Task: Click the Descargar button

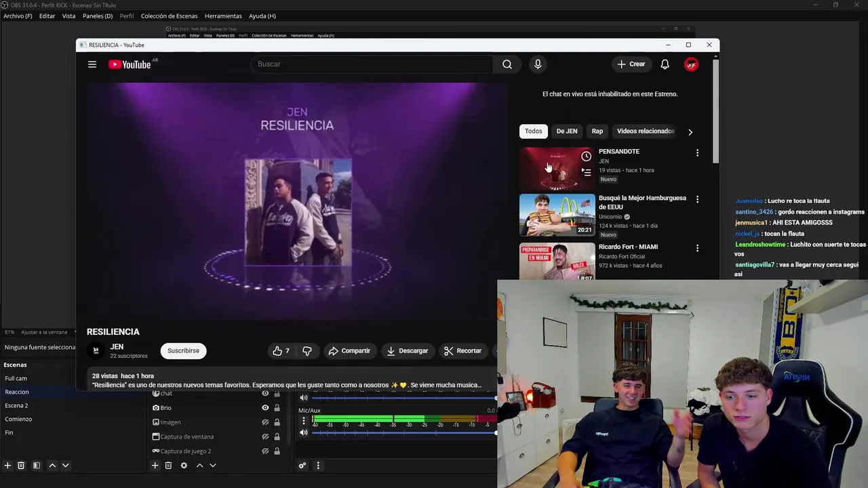Action: coord(408,351)
